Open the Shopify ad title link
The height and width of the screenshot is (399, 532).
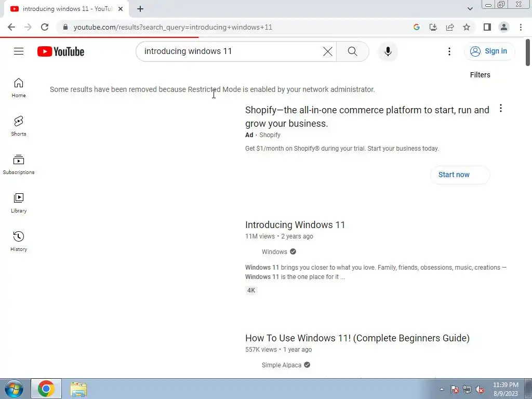pos(367,117)
